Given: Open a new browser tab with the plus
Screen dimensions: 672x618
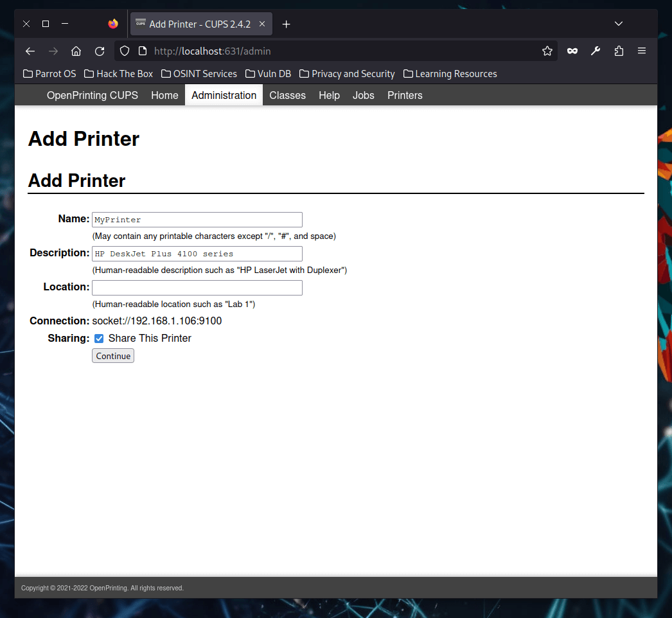Looking at the screenshot, I should coord(286,24).
